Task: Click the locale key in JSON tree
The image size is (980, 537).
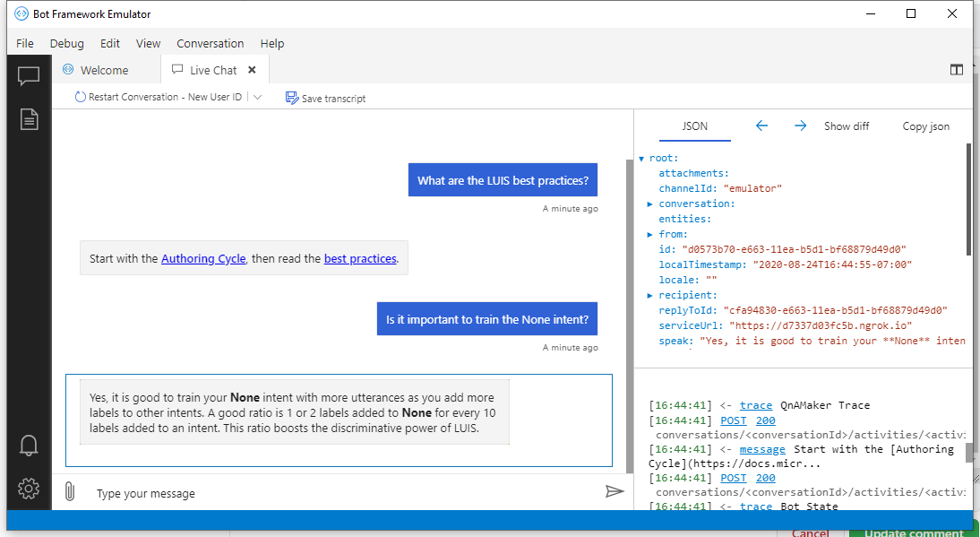Action: (677, 280)
